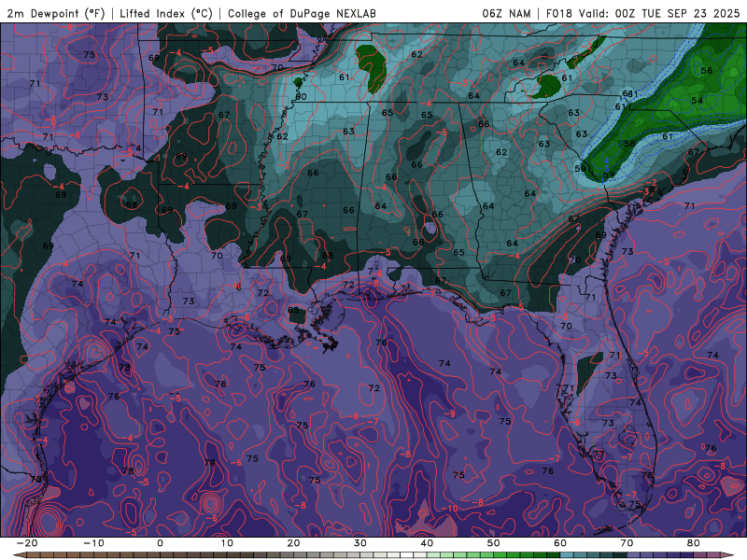747x560 pixels.
Task: Click the 50 label on the color scale
Action: point(494,543)
